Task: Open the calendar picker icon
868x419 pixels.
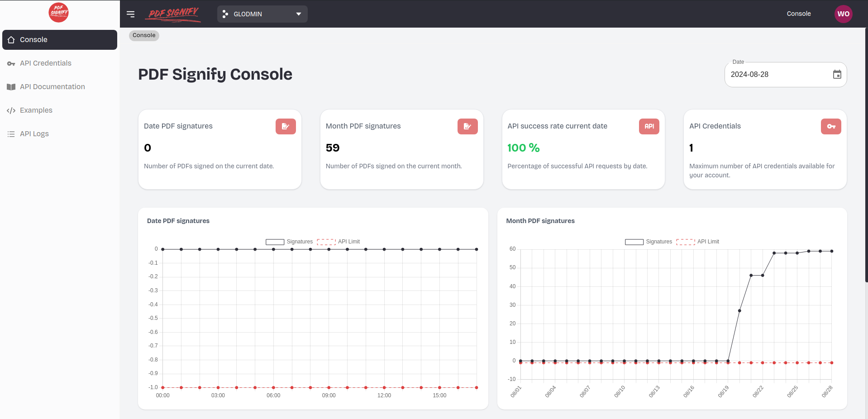Action: coord(837,75)
